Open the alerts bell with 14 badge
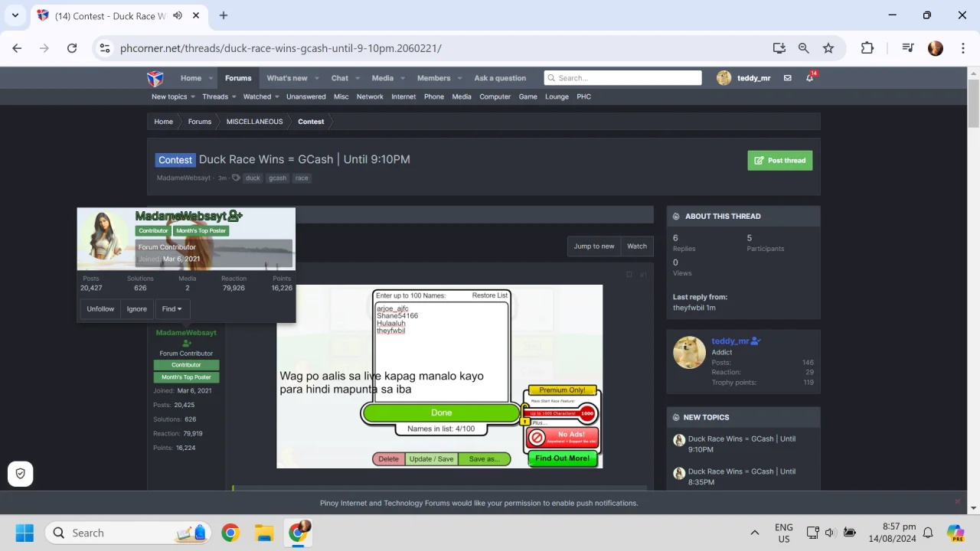980x551 pixels. (x=810, y=78)
